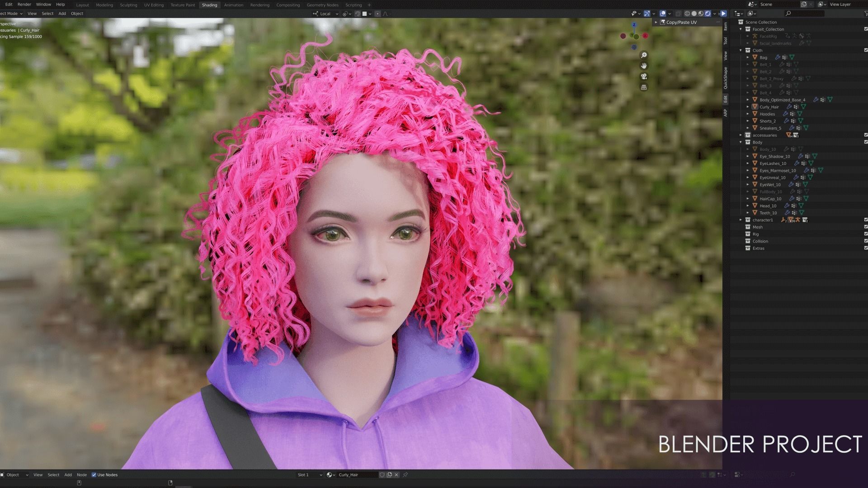Toggle camera view with camera gizmo
This screenshot has height=488, width=868.
pos(644,76)
